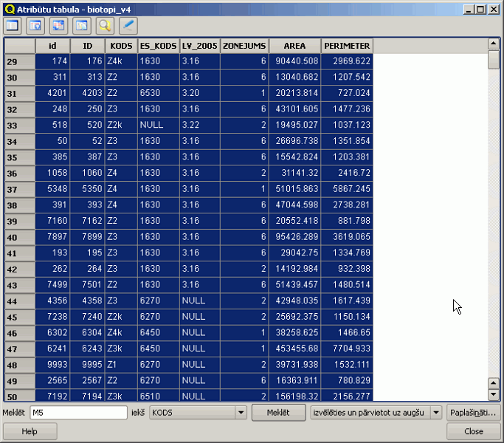504x443 pixels.
Task: Click the Help button
Action: pyautogui.click(x=30, y=431)
